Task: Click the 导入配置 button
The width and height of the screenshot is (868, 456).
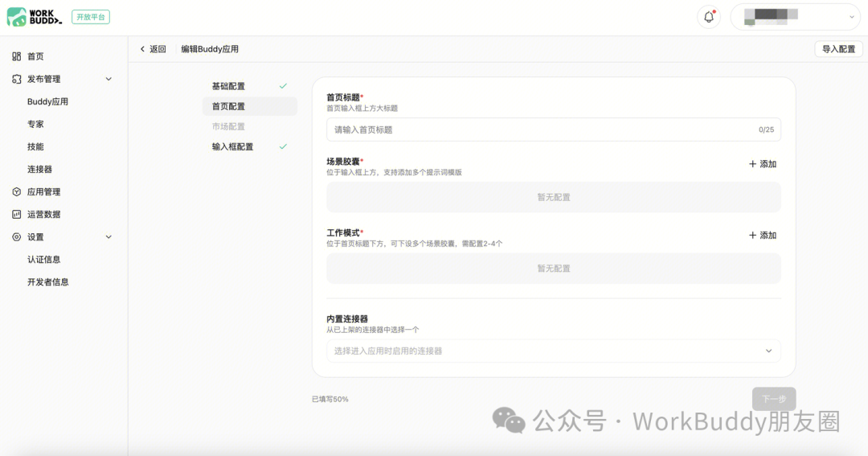Action: (838, 49)
